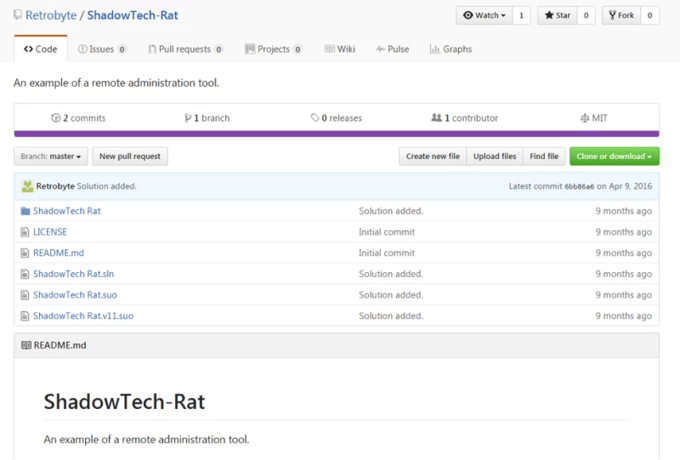Click the file icon next to LICENSE
680x460 pixels.
[x=25, y=232]
